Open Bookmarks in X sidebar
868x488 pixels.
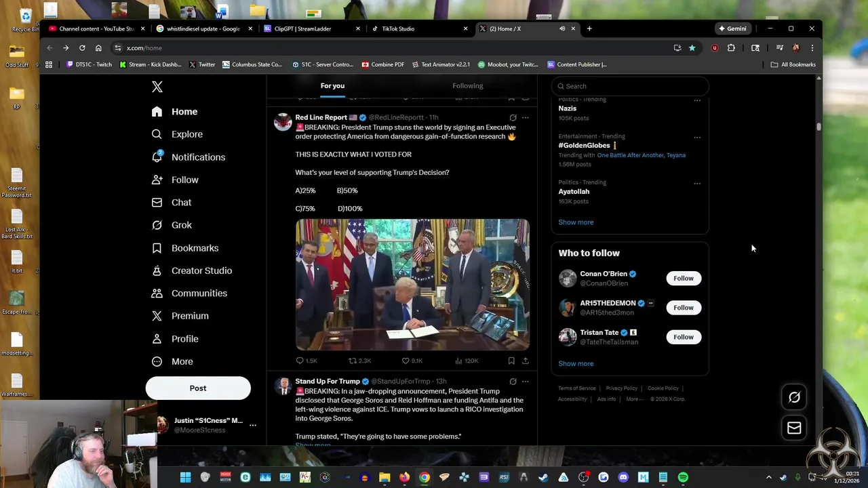coord(185,248)
